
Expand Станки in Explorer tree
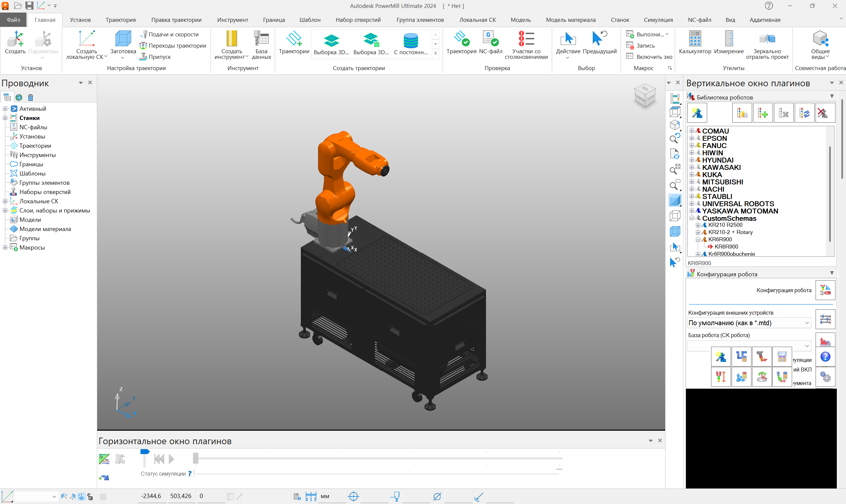(5, 118)
